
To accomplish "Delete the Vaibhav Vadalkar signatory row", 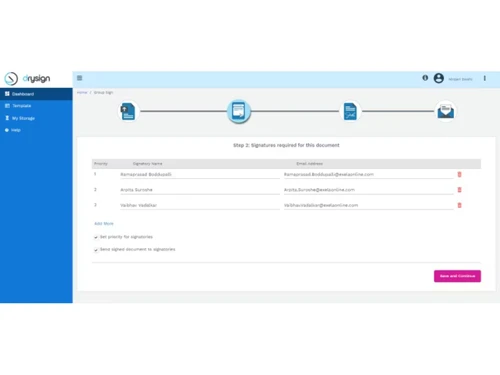I will click(x=459, y=205).
